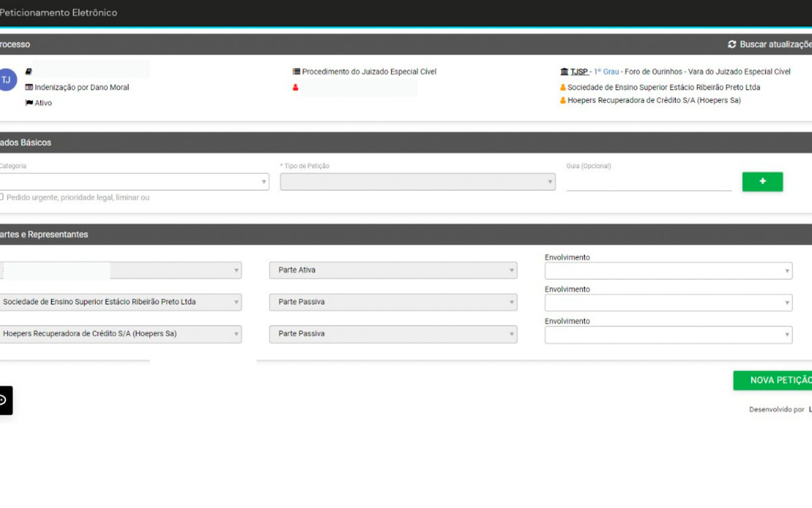The image size is (812, 508).
Task: Enable the Pedido urgente checkbox
Action: 2,197
